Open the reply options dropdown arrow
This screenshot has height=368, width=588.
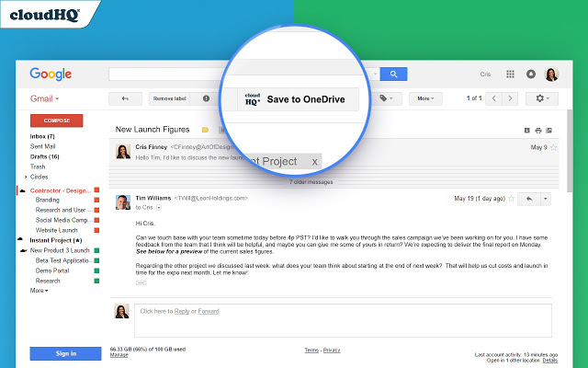546,199
